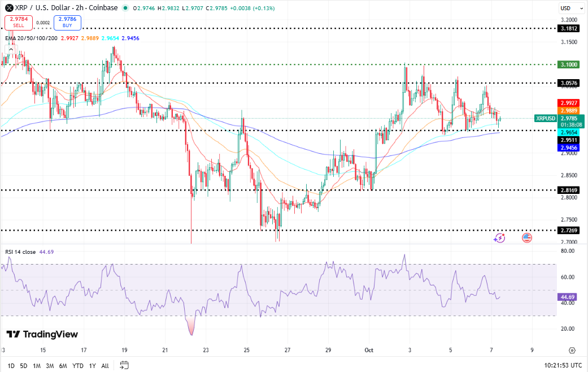Viewport: 588px width, 372px height.
Task: Show the All time range
Action: [x=105, y=365]
